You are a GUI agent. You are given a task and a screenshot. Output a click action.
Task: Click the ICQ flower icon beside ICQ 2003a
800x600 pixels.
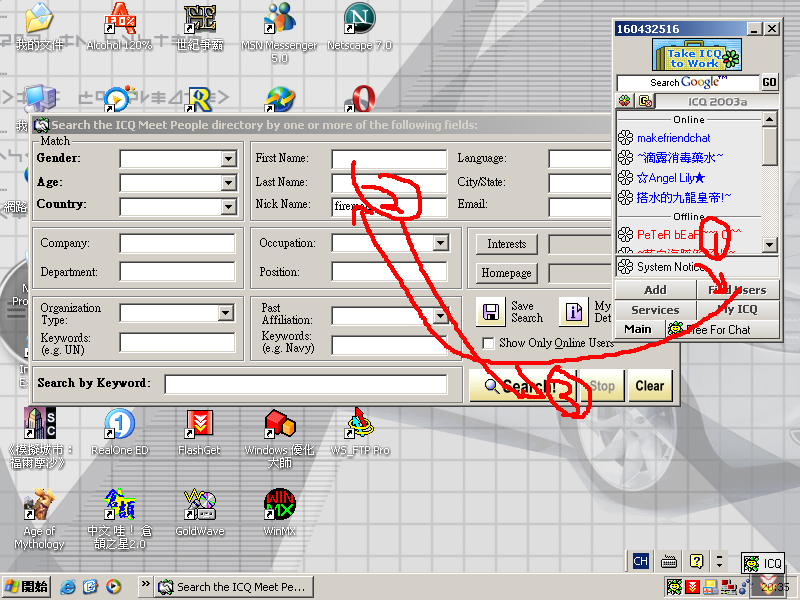624,101
